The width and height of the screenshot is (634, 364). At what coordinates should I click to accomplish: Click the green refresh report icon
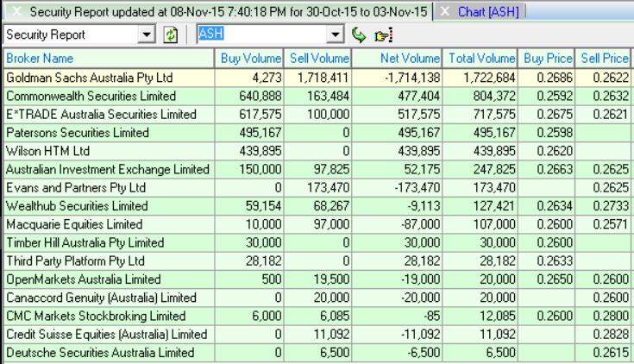pyautogui.click(x=171, y=35)
